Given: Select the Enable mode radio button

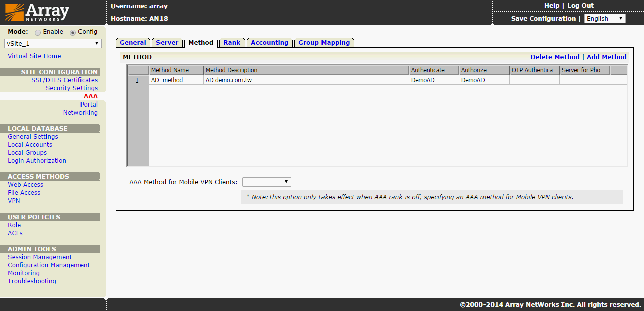Looking at the screenshot, I should (x=38, y=32).
